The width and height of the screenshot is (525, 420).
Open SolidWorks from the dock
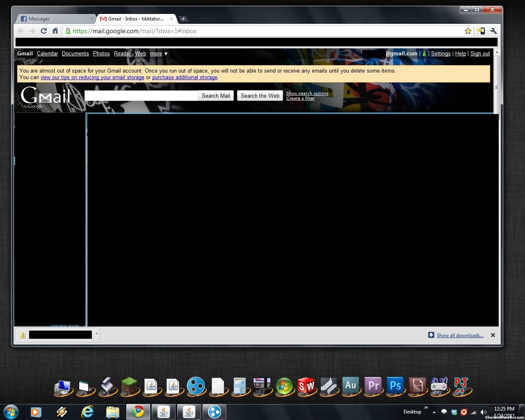306,386
